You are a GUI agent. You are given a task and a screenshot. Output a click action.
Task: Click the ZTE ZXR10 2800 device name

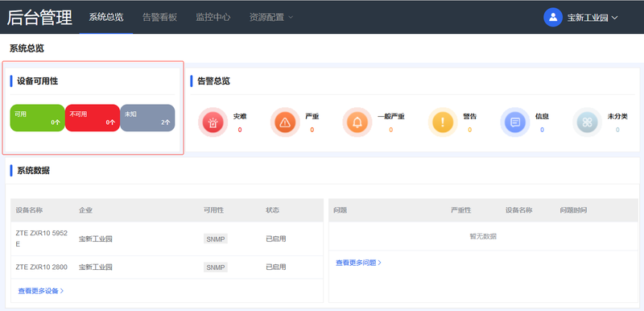click(42, 267)
